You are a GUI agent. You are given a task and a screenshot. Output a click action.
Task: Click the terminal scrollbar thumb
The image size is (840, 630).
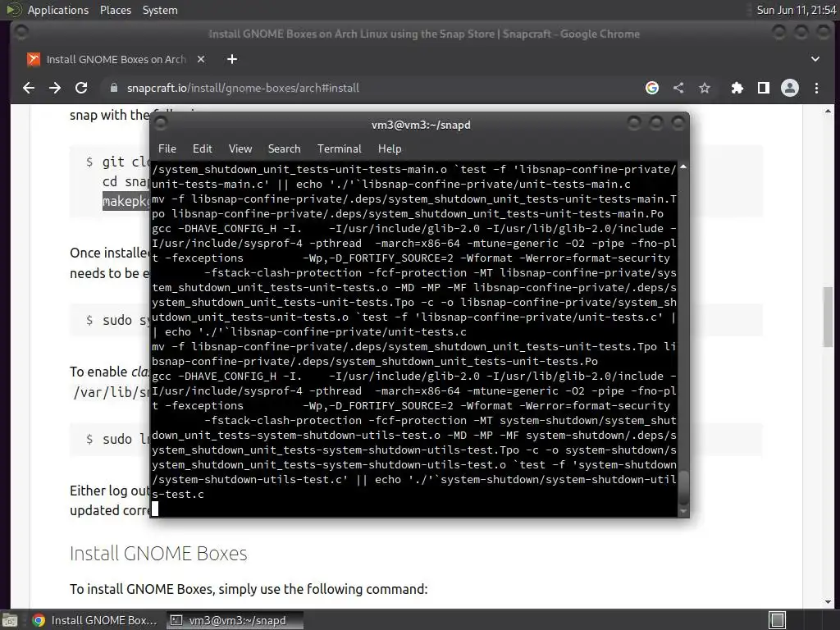click(683, 488)
